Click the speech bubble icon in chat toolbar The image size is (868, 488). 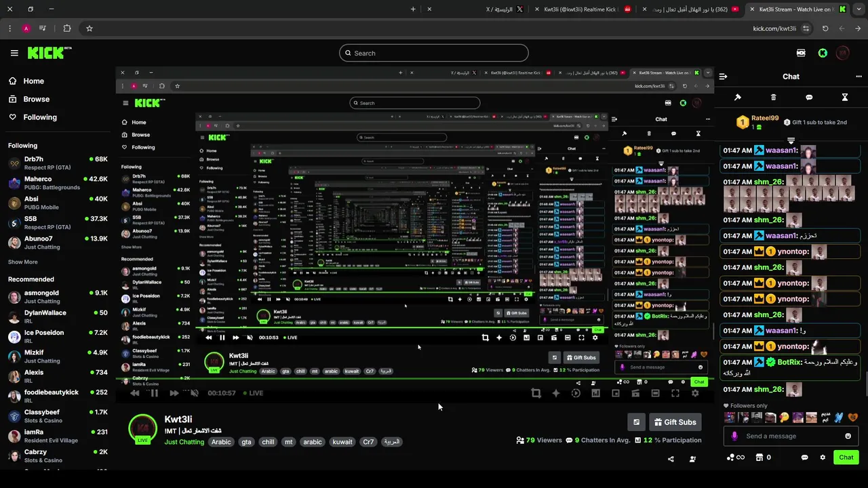pyautogui.click(x=809, y=98)
